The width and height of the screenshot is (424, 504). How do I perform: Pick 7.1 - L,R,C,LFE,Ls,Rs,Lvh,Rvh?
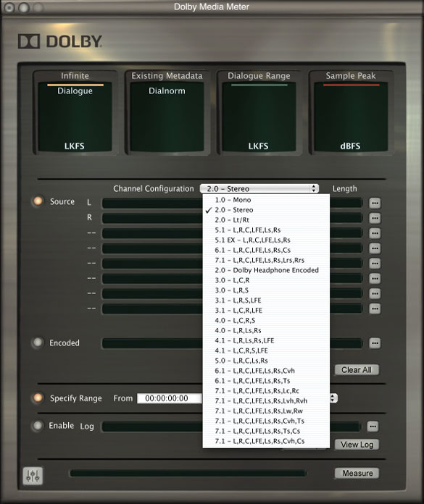point(266,401)
